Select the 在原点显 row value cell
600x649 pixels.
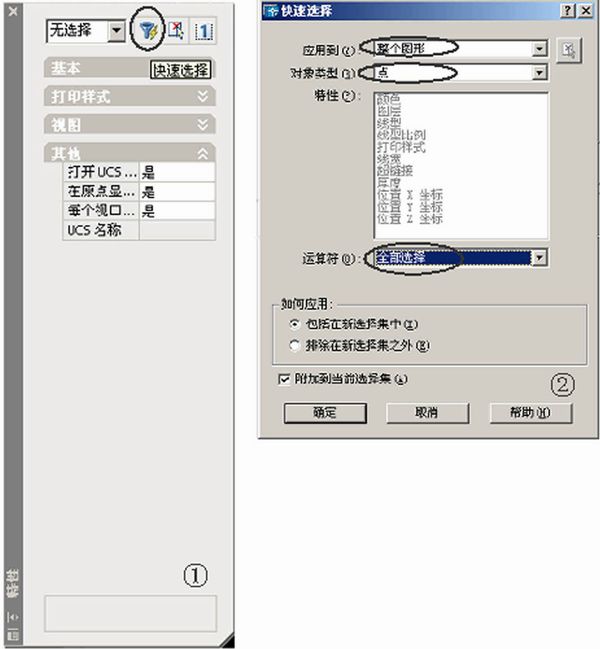tap(177, 192)
